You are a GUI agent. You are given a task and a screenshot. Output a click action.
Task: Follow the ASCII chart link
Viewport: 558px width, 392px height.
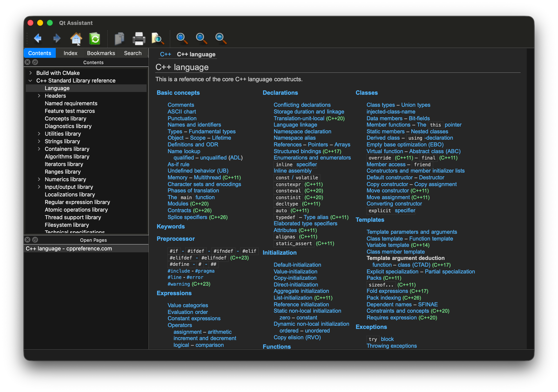pyautogui.click(x=182, y=112)
